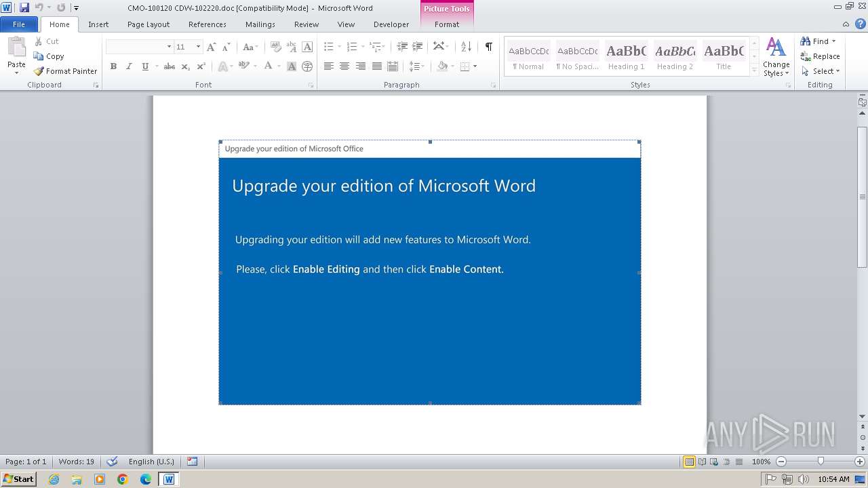Switch to the Page Layout tab
The width and height of the screenshot is (868, 488).
coord(149,24)
